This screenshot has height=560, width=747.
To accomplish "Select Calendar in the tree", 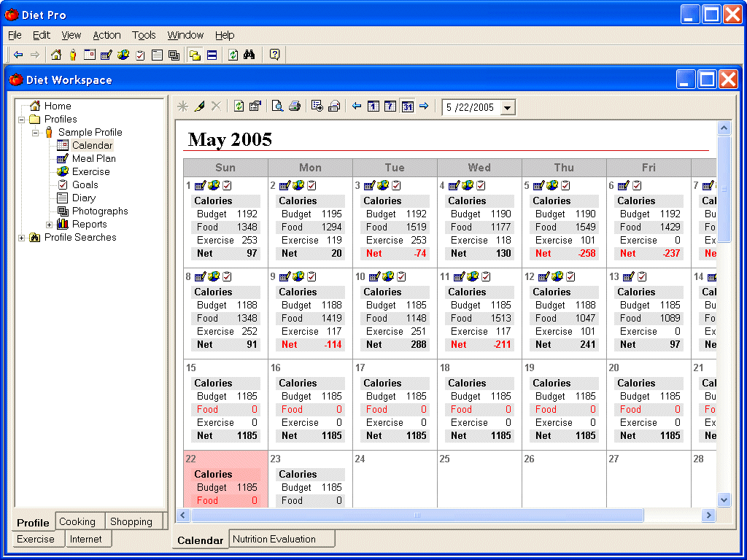I will [x=93, y=145].
